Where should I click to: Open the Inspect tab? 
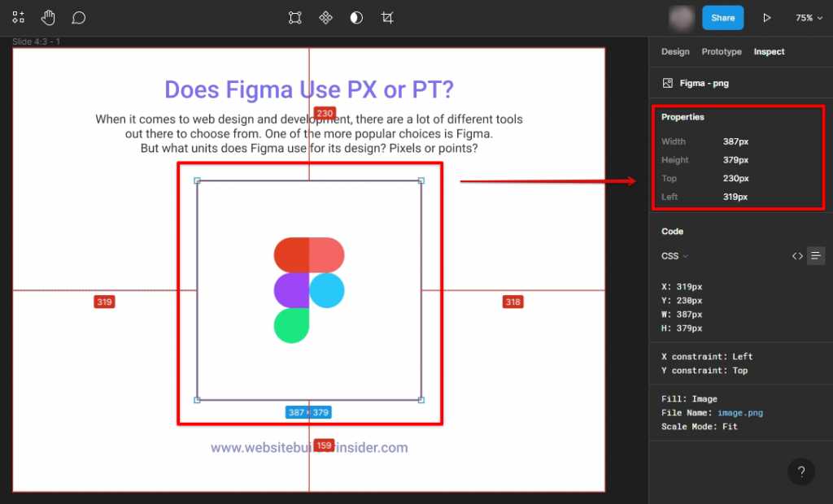[769, 52]
